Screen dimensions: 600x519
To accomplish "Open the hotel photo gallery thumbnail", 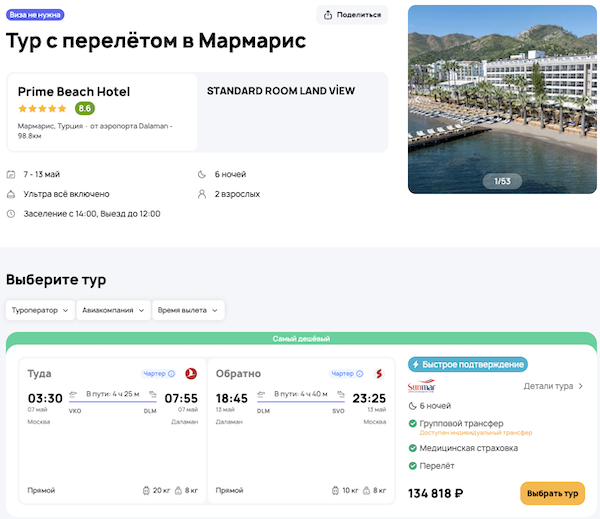I will (x=502, y=100).
